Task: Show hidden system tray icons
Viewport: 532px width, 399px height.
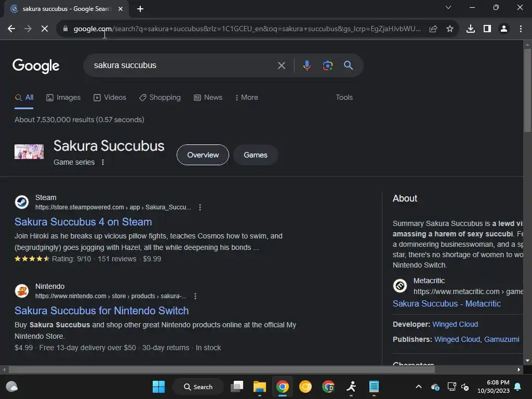Action: pyautogui.click(x=419, y=387)
